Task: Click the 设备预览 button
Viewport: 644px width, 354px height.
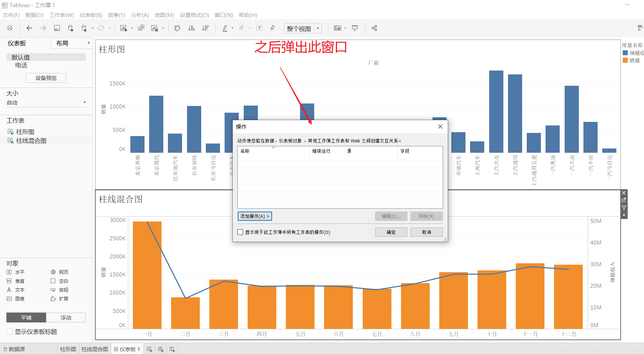Action: tap(46, 78)
